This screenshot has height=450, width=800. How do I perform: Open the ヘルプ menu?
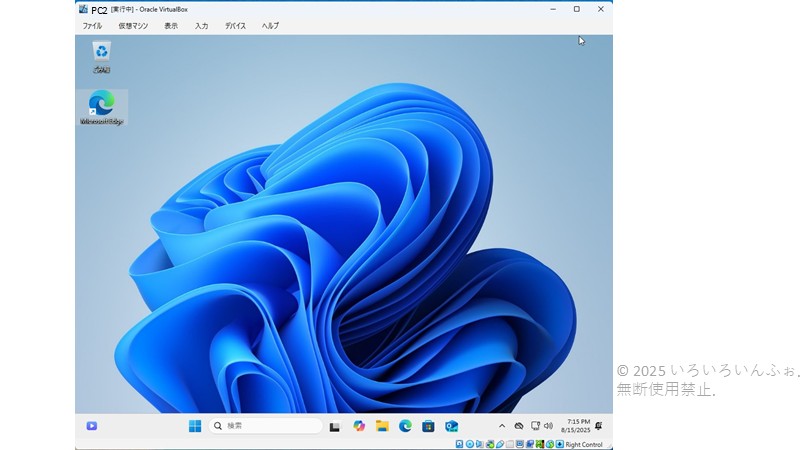(x=270, y=26)
